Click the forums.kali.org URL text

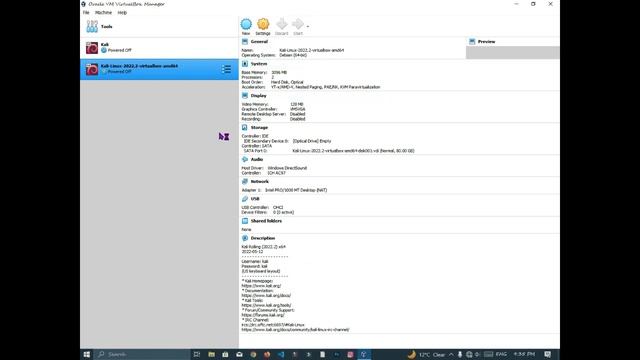tap(263, 315)
